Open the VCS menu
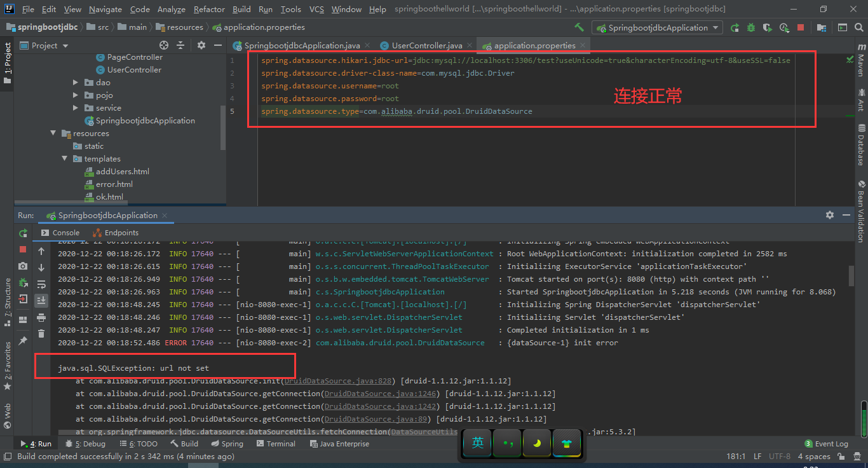The height and width of the screenshot is (468, 868). pos(316,9)
